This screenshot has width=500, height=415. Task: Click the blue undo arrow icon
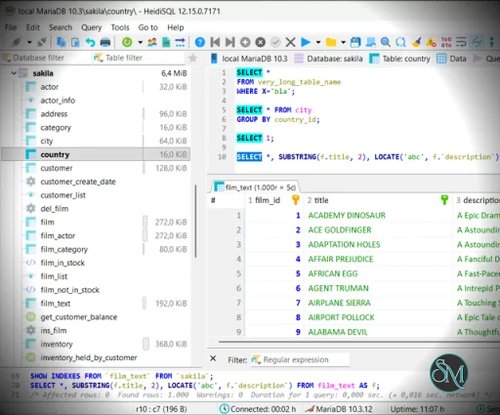click(x=90, y=42)
